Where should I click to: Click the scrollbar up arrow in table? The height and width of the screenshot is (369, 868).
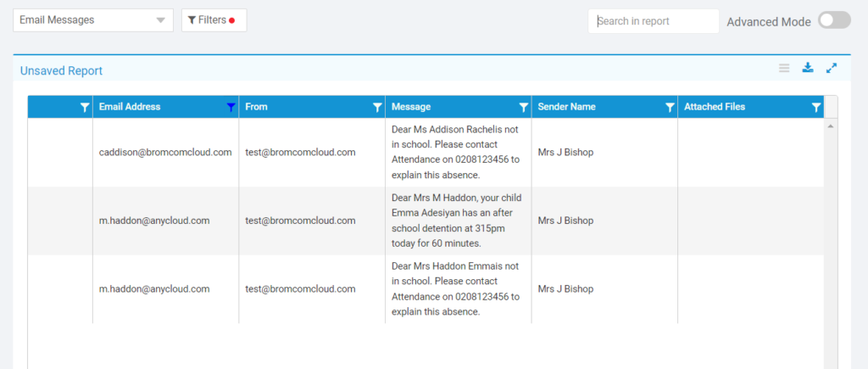coord(831,126)
